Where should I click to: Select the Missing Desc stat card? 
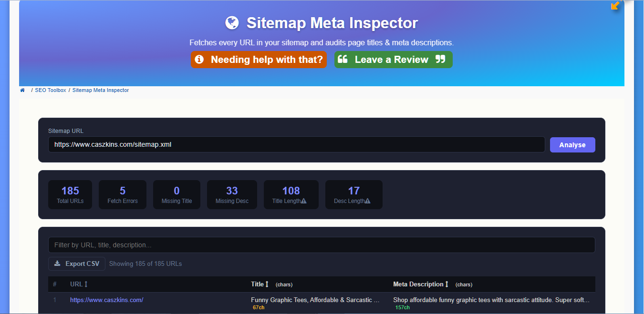click(x=232, y=194)
